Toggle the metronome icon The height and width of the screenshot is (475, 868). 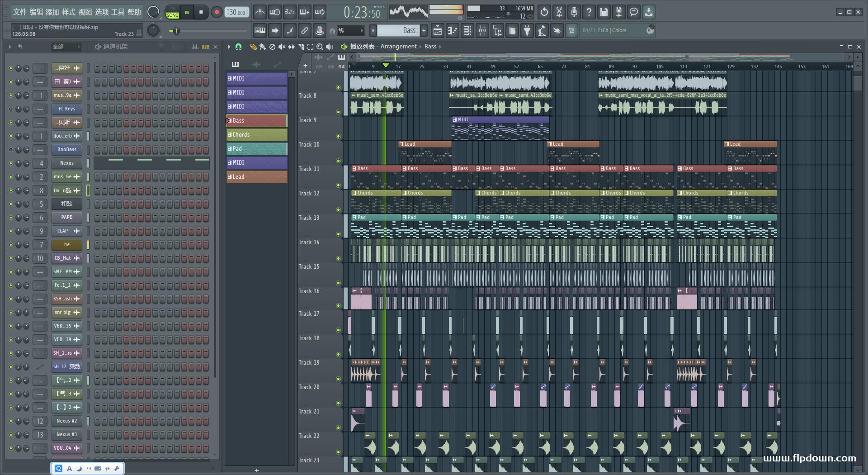coord(259,12)
